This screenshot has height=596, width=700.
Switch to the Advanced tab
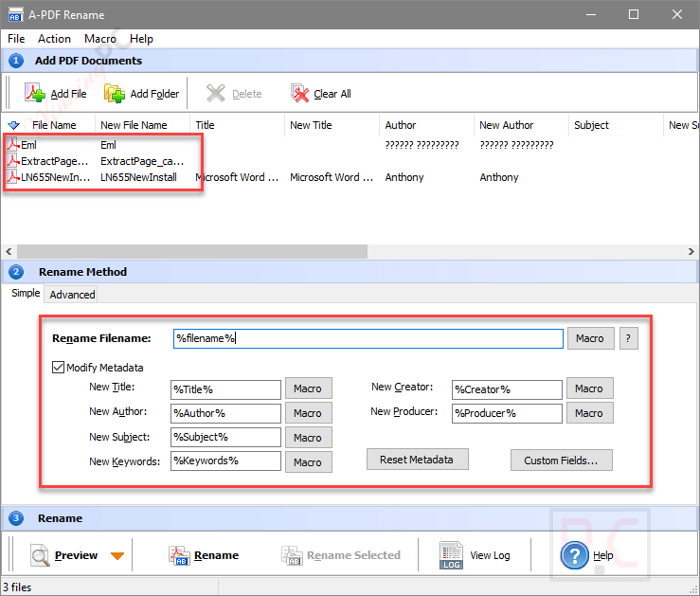[x=72, y=295]
